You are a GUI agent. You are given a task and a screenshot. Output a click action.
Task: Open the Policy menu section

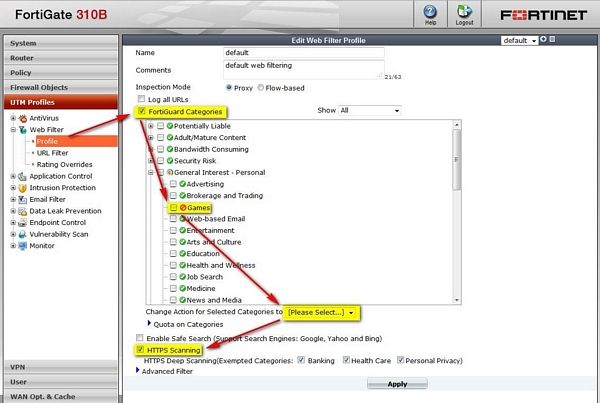(61, 73)
